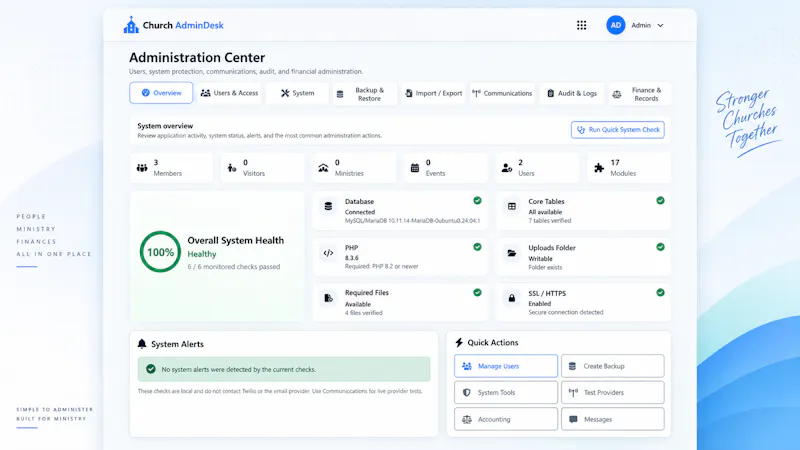Click '4 files verified' text
Screen dimensions: 800x450
coord(364,313)
